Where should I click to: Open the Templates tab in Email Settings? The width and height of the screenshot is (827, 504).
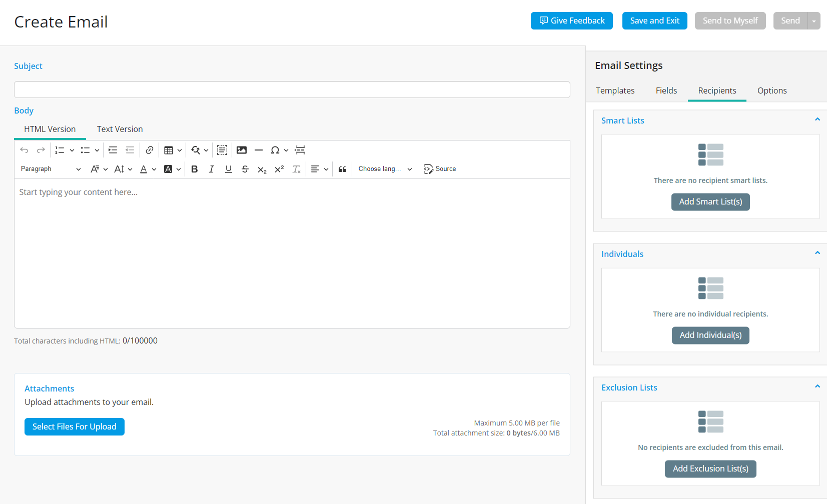click(615, 90)
